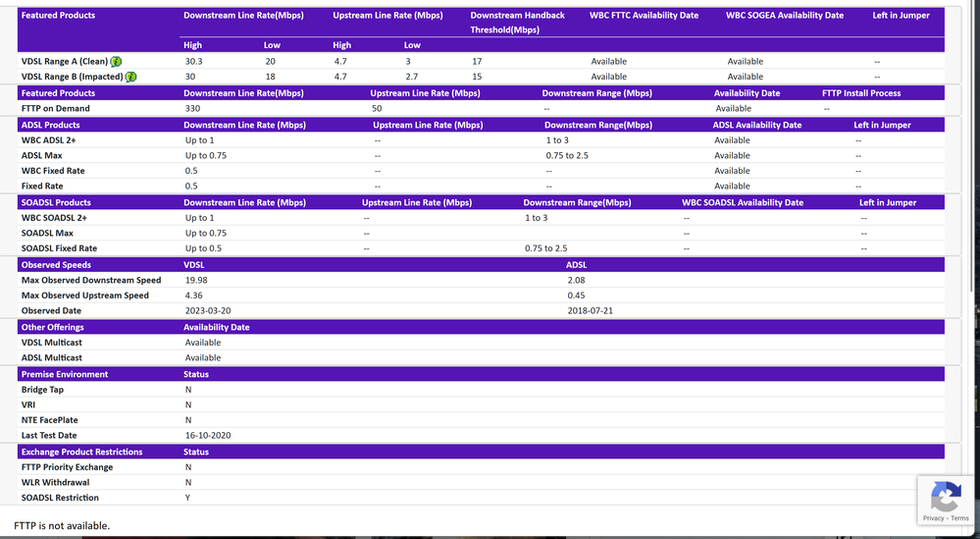
Task: Select the 'VDSL Multicast' row label
Action: click(x=52, y=343)
